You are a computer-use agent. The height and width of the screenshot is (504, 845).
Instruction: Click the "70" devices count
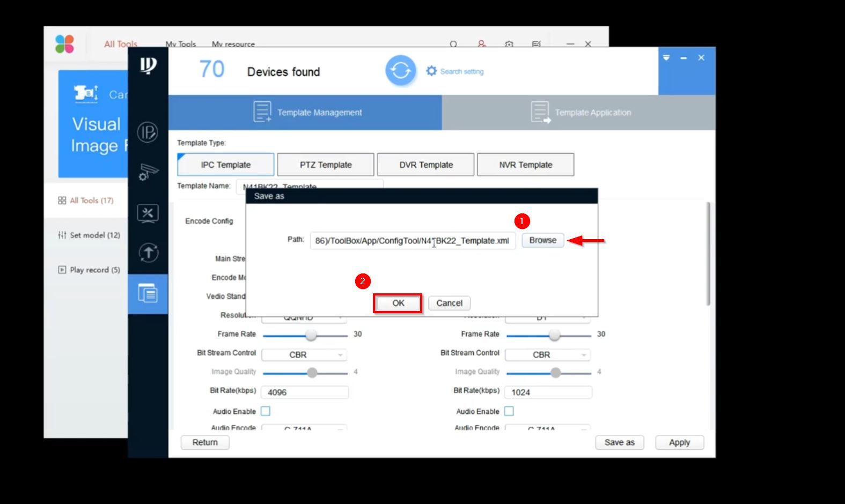coord(212,70)
